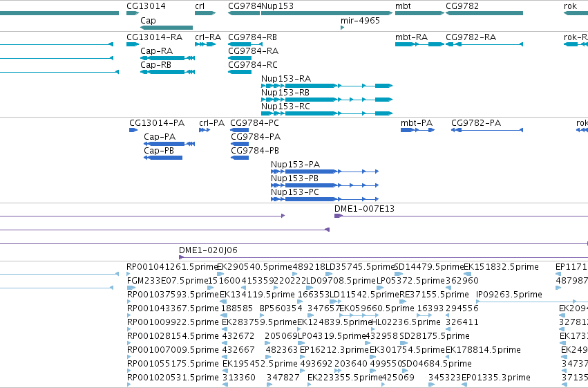
Task: Open the CG9784-RC transcript label
Action: pyautogui.click(x=253, y=65)
